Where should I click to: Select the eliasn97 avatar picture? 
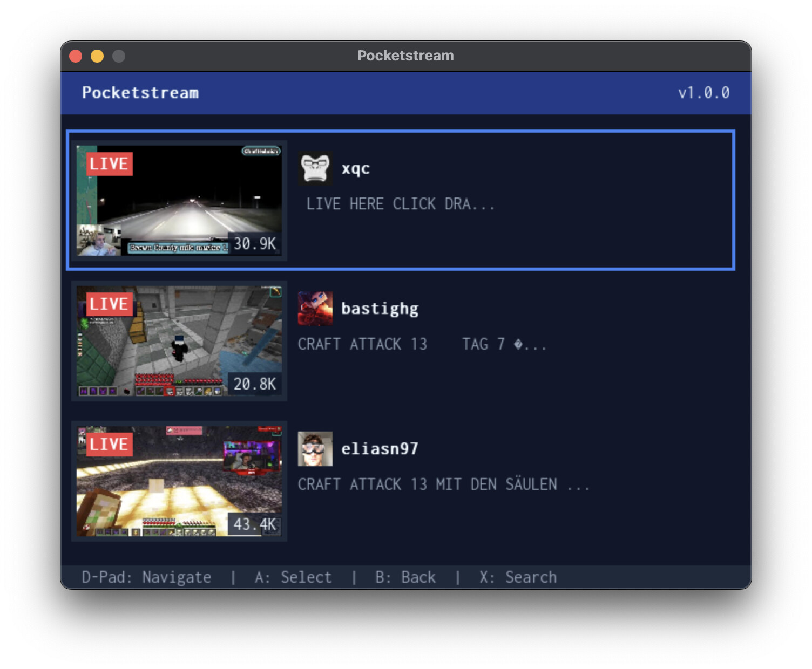pyautogui.click(x=315, y=449)
